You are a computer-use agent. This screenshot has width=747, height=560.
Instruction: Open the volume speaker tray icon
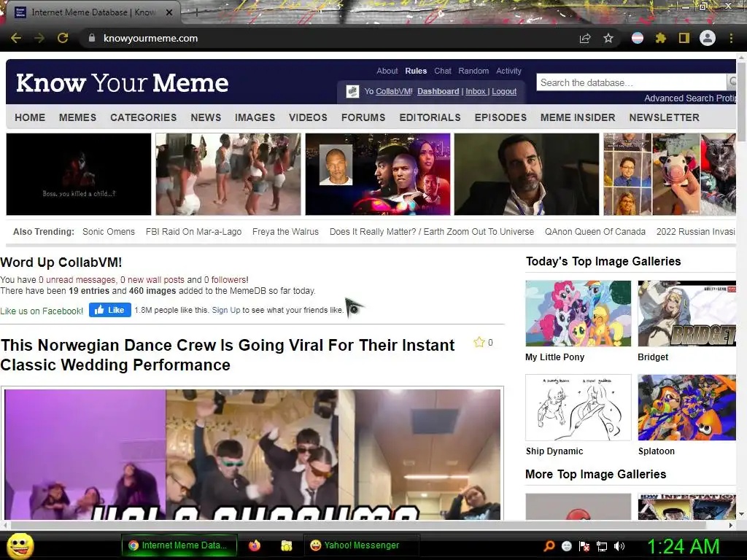[x=619, y=546]
